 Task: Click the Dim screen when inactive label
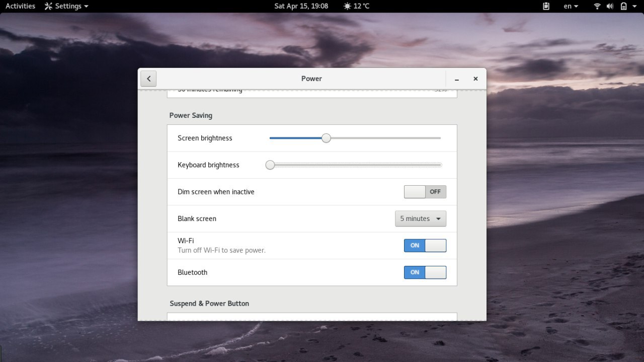click(216, 192)
